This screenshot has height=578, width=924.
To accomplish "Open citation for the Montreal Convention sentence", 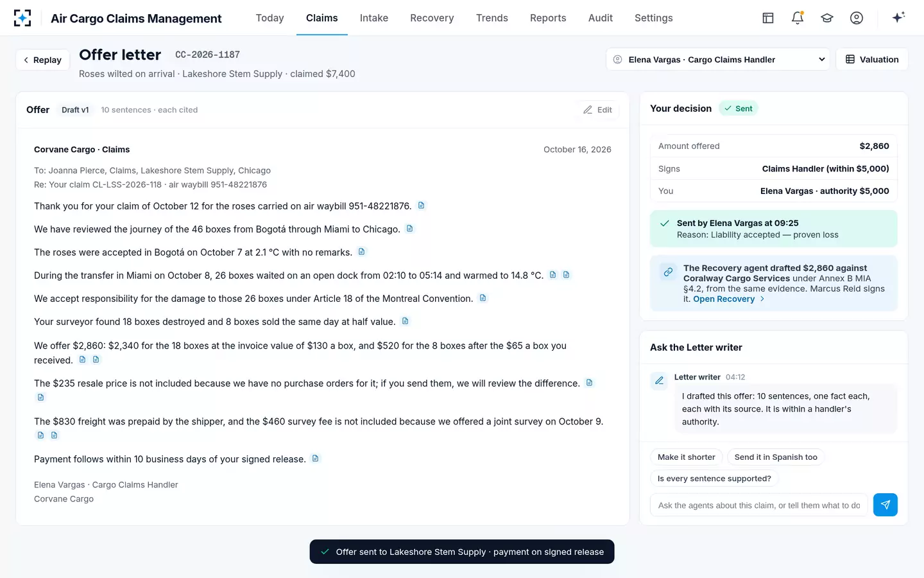I will point(483,298).
